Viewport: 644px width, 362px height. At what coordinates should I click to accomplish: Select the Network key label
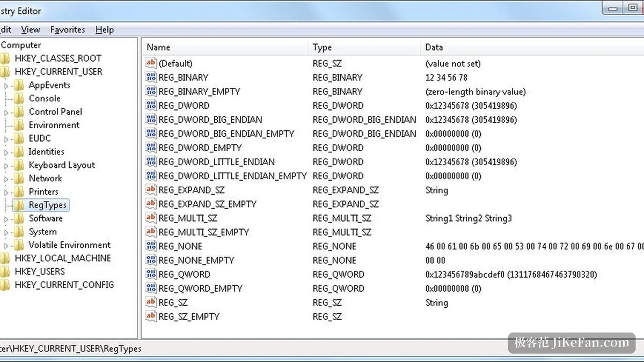(x=45, y=178)
